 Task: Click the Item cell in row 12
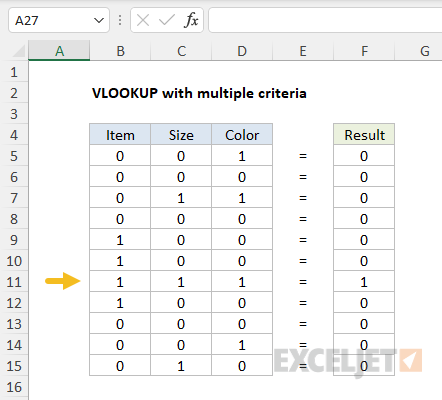coord(120,303)
